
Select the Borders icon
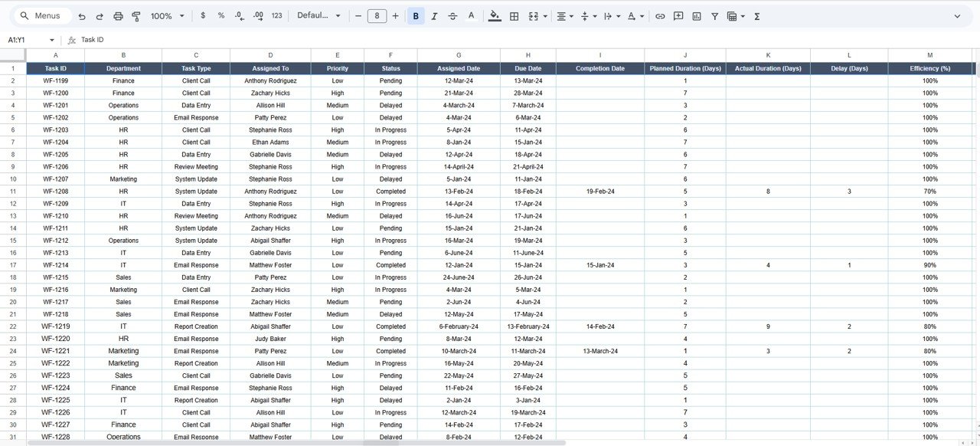click(x=513, y=15)
